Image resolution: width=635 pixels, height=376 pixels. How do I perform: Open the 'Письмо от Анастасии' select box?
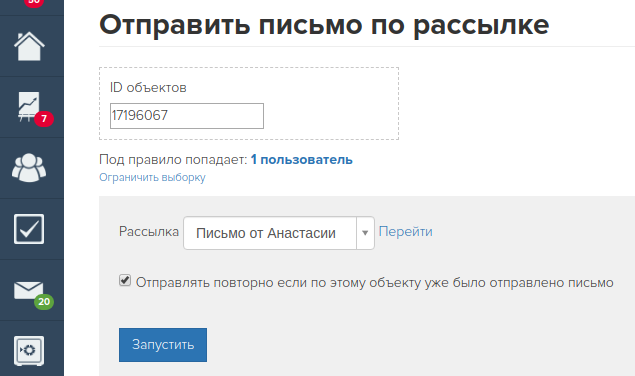tap(279, 233)
